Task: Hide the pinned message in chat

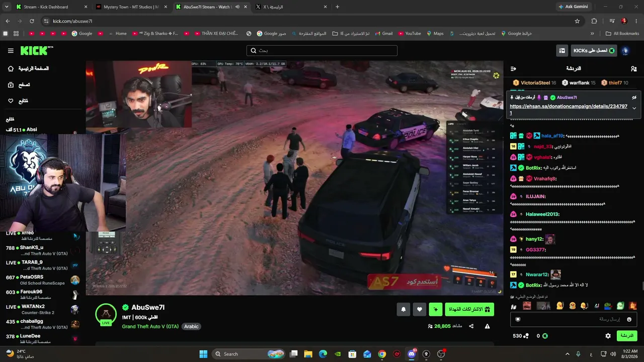Action: [x=634, y=98]
